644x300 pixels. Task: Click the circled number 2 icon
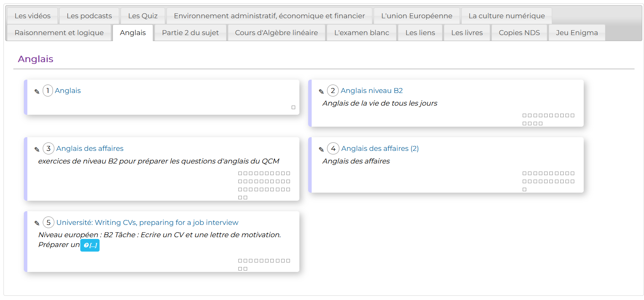333,91
